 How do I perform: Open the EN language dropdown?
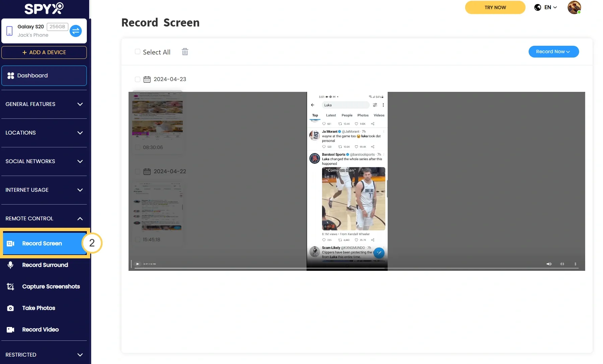(551, 7)
